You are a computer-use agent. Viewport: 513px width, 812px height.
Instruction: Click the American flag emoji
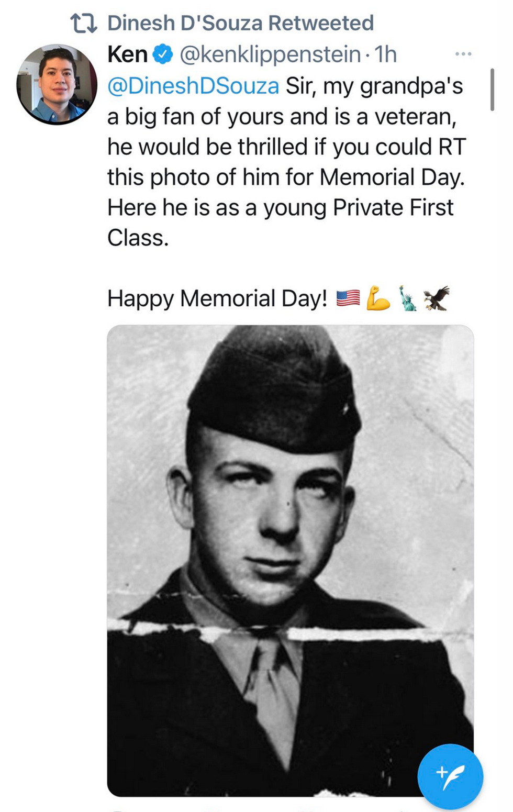point(348,298)
